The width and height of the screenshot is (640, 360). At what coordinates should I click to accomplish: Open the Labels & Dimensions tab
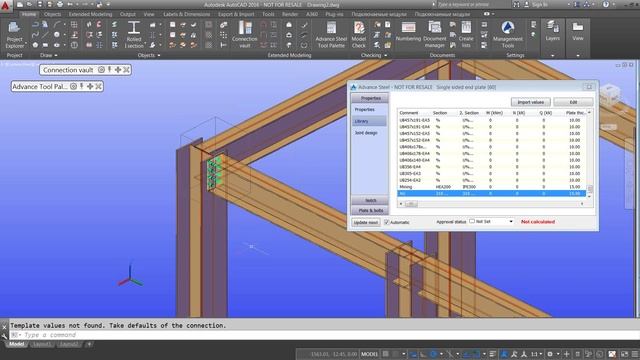click(187, 14)
